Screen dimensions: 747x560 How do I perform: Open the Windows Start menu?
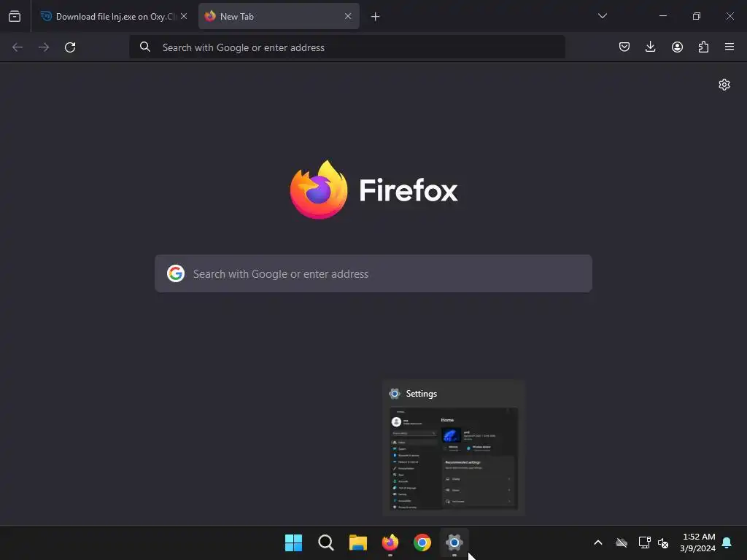pyautogui.click(x=293, y=542)
